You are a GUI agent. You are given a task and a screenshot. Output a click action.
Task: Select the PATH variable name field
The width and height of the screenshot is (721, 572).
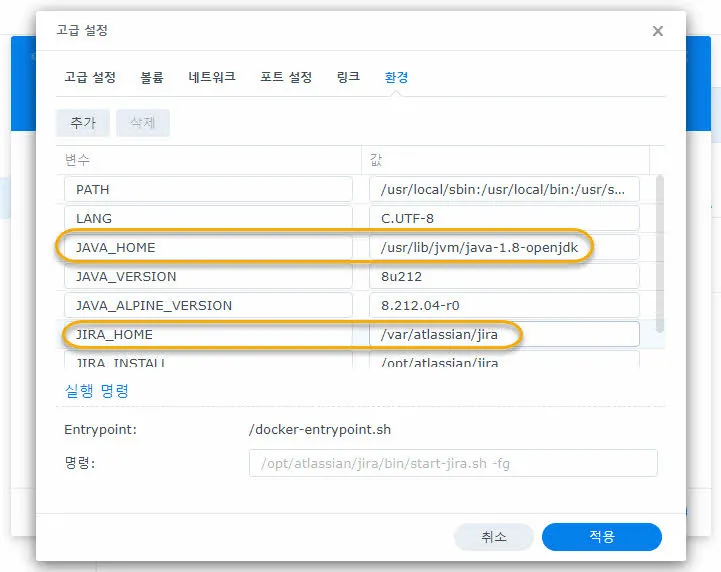(x=208, y=189)
